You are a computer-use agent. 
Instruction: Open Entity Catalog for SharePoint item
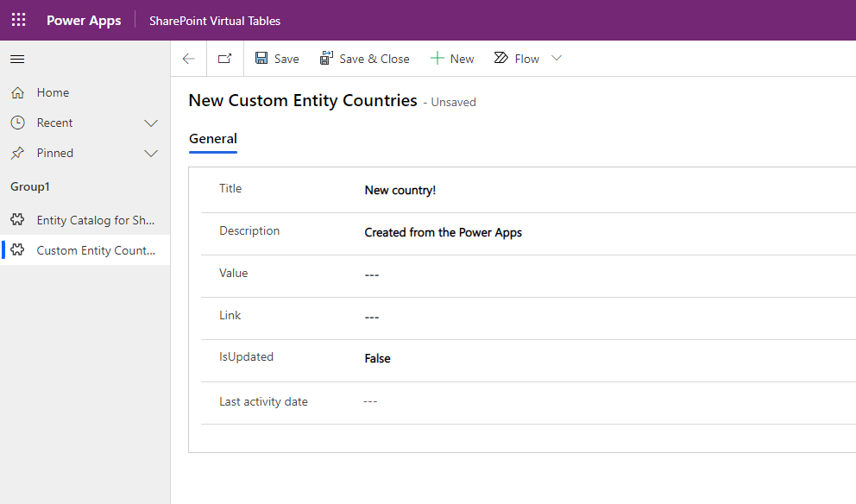pyautogui.click(x=95, y=220)
